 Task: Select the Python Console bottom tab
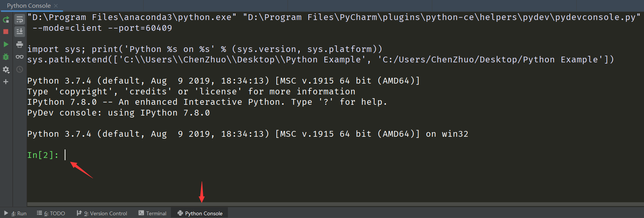tap(200, 213)
